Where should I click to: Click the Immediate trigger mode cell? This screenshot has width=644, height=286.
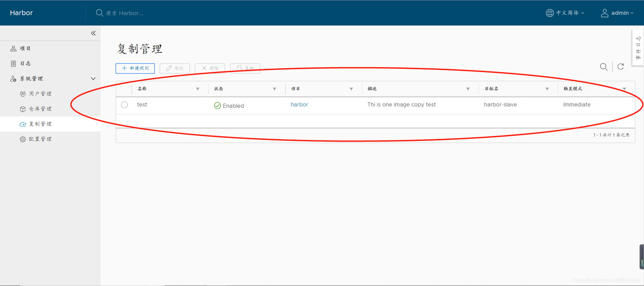coord(577,104)
